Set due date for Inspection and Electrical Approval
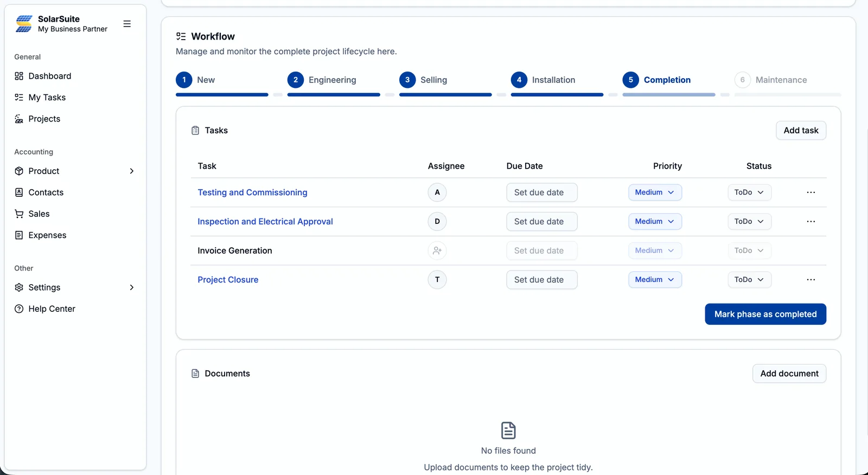 tap(542, 221)
